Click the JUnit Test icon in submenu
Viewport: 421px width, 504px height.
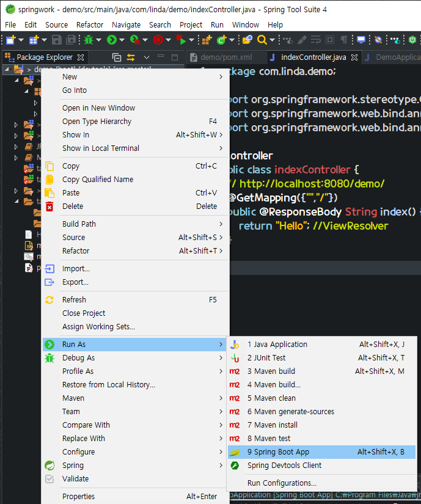[x=235, y=358]
